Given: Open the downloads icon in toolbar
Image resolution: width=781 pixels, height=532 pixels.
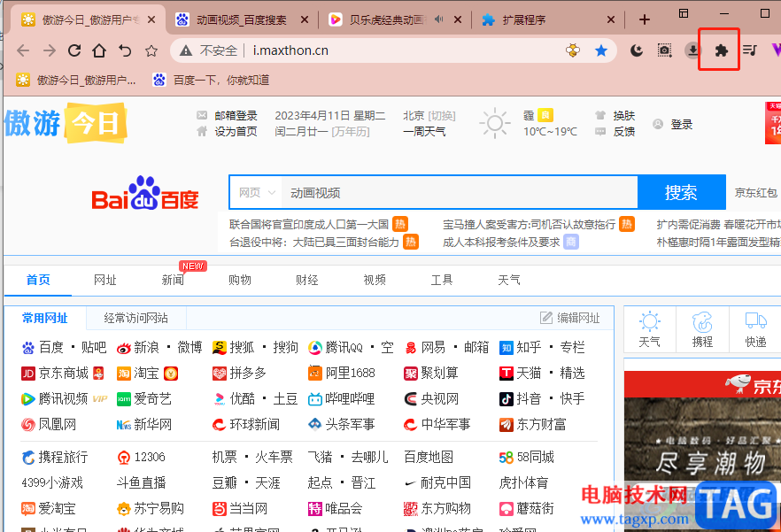Looking at the screenshot, I should pyautogui.click(x=692, y=50).
